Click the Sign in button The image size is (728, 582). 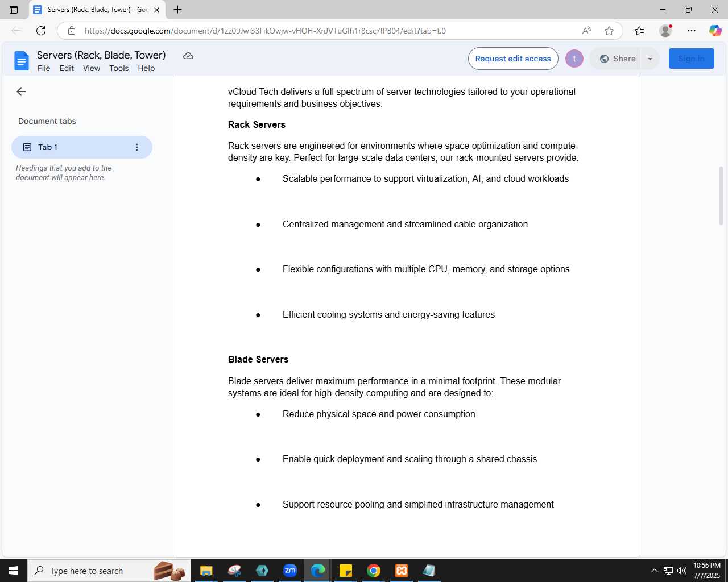click(x=692, y=59)
